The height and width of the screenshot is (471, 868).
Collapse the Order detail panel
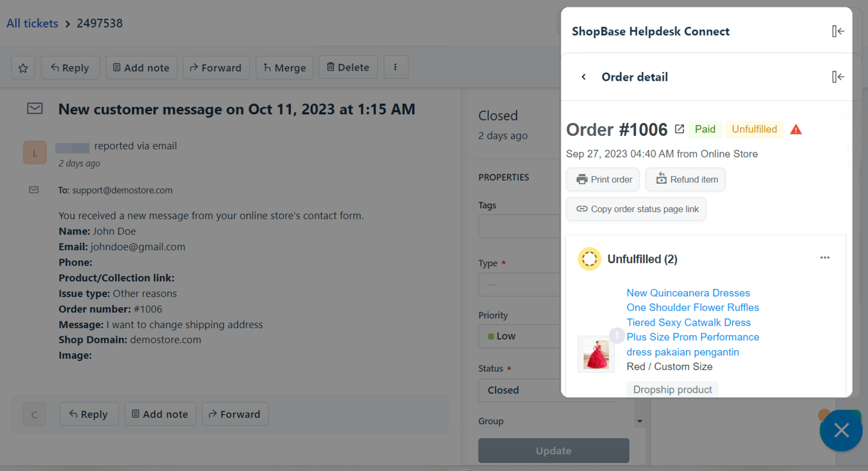(838, 77)
